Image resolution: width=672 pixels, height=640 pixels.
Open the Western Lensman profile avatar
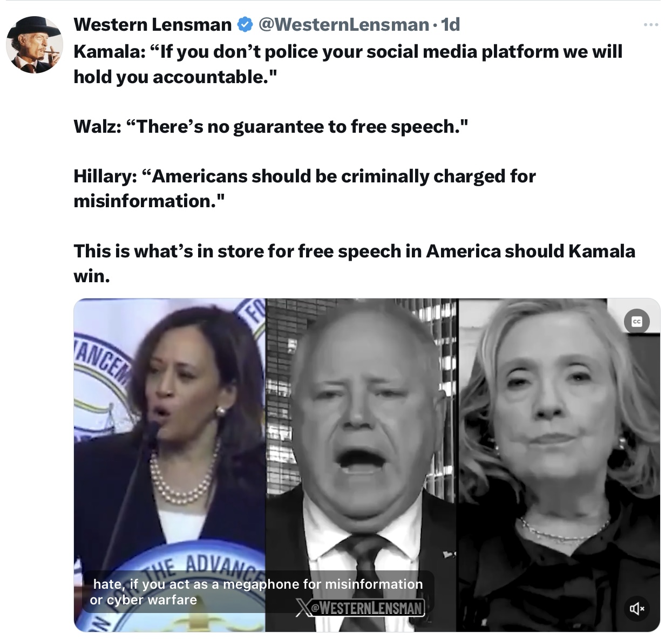[x=35, y=45]
